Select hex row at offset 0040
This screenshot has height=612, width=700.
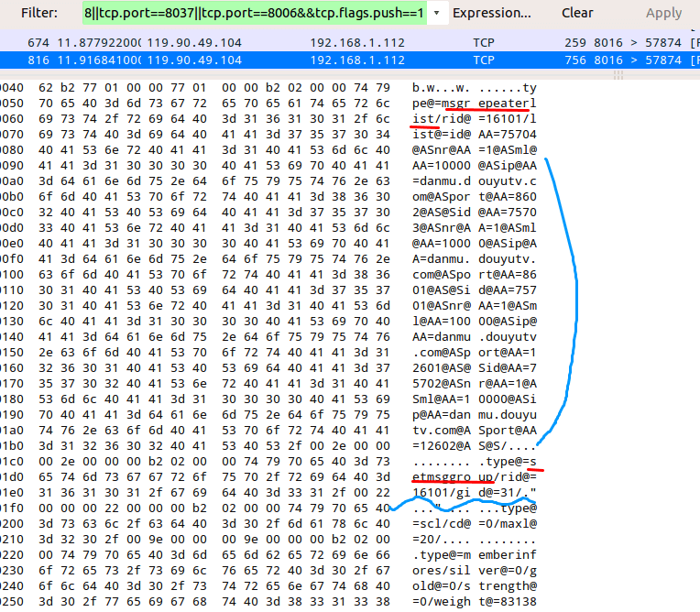(268, 88)
